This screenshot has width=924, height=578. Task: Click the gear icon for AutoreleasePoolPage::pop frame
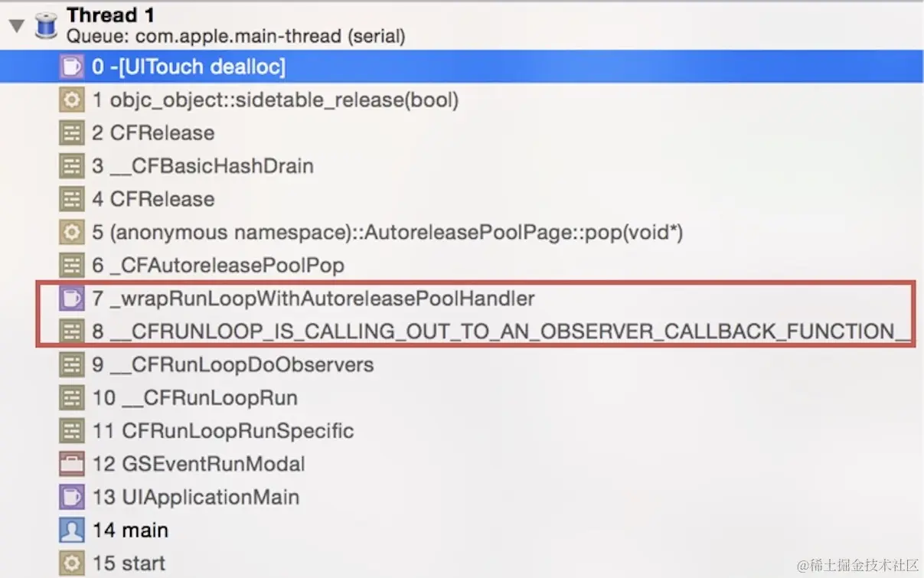click(71, 232)
